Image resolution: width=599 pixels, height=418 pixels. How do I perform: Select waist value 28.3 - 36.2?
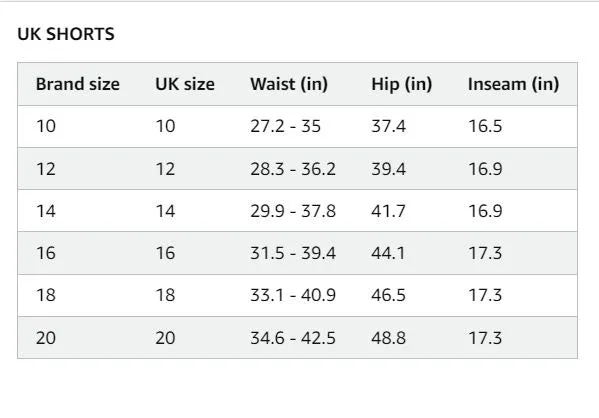pos(293,169)
